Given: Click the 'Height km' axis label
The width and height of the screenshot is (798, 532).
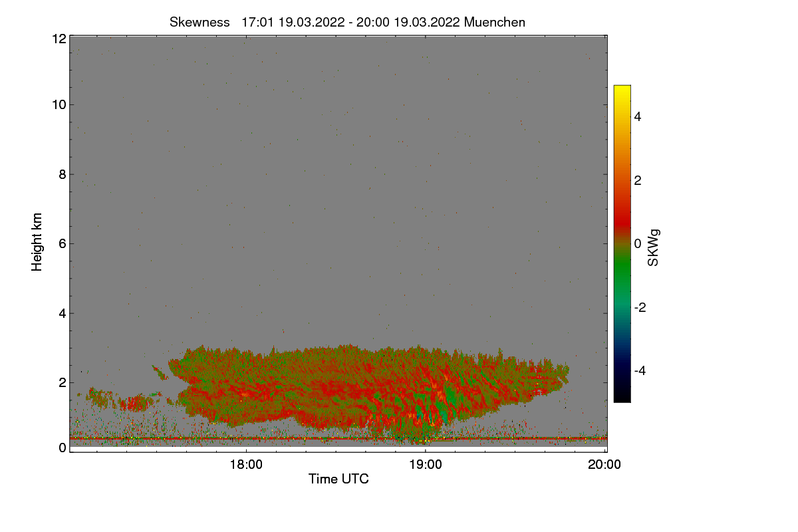Looking at the screenshot, I should pos(37,242).
